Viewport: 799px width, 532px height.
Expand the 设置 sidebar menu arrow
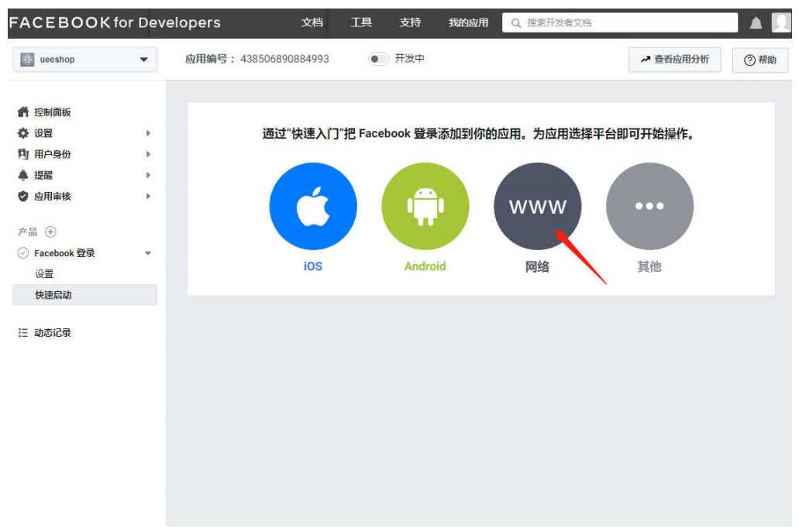pyautogui.click(x=148, y=133)
